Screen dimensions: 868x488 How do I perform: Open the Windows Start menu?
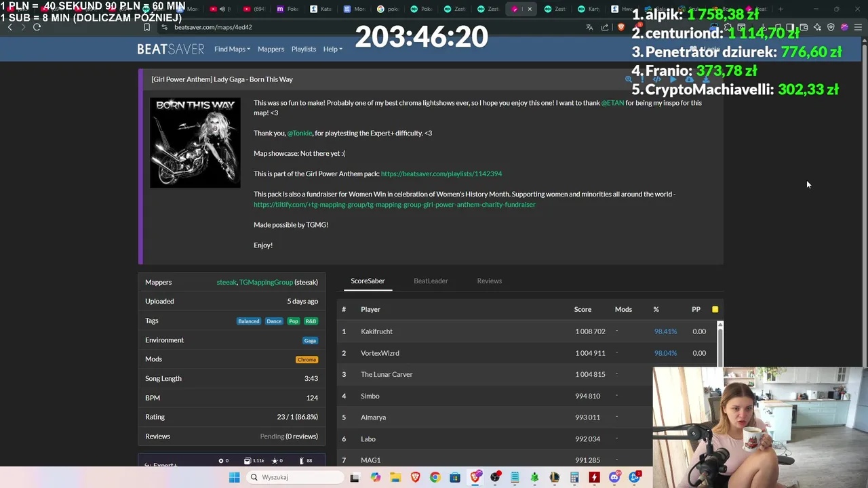point(234,477)
